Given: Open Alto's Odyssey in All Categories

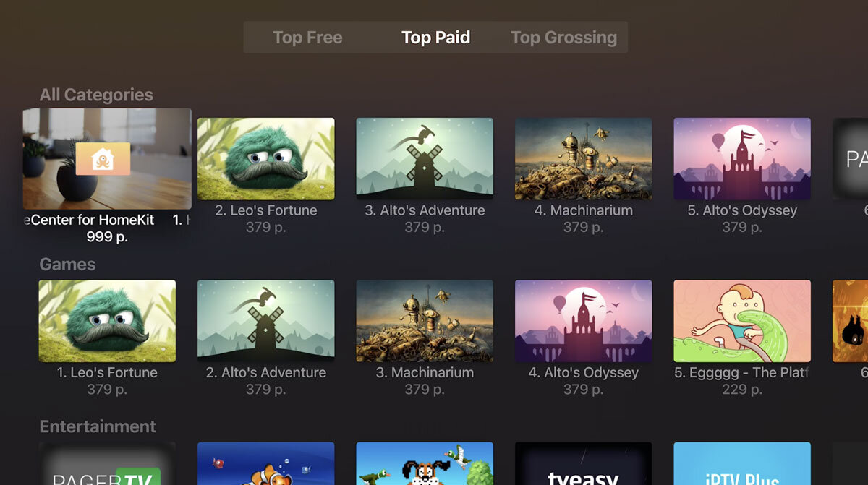Looking at the screenshot, I should pos(742,159).
